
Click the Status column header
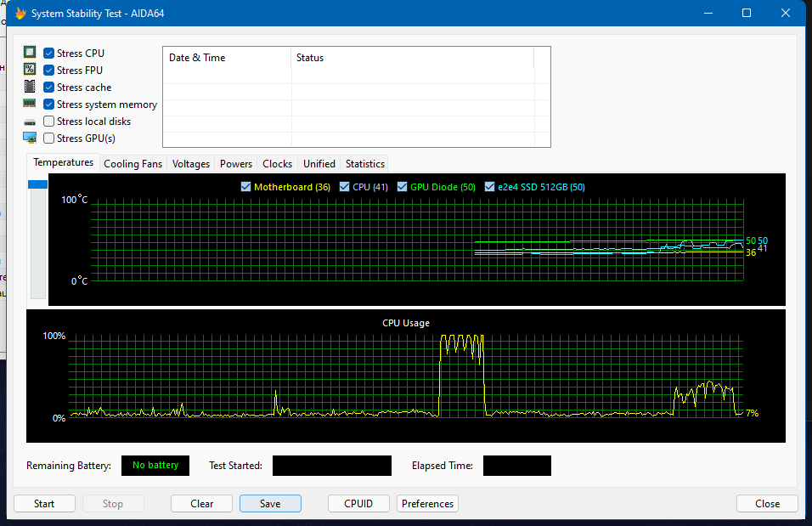tap(412, 58)
